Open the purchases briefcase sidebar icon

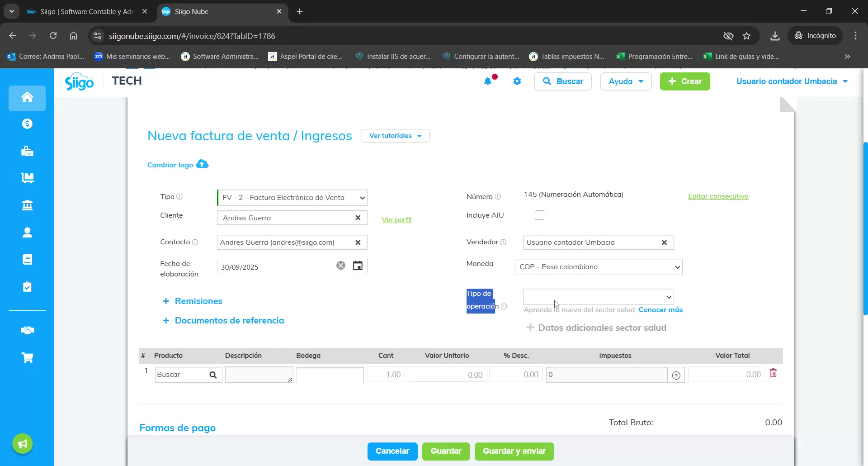[x=27, y=151]
